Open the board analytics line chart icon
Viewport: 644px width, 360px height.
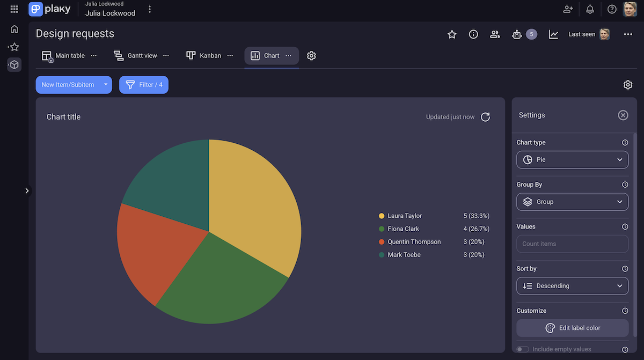click(x=553, y=34)
